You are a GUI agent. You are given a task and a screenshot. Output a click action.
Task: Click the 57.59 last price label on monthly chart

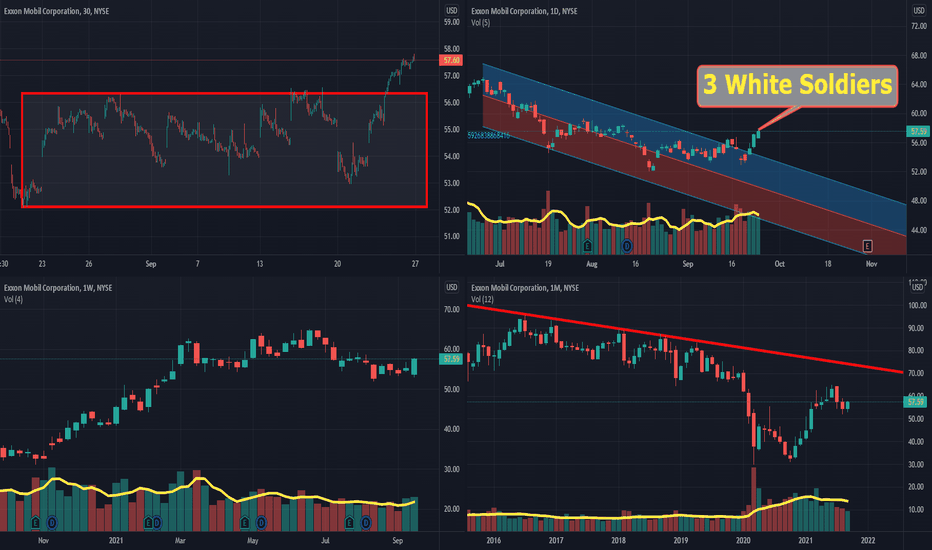(915, 402)
